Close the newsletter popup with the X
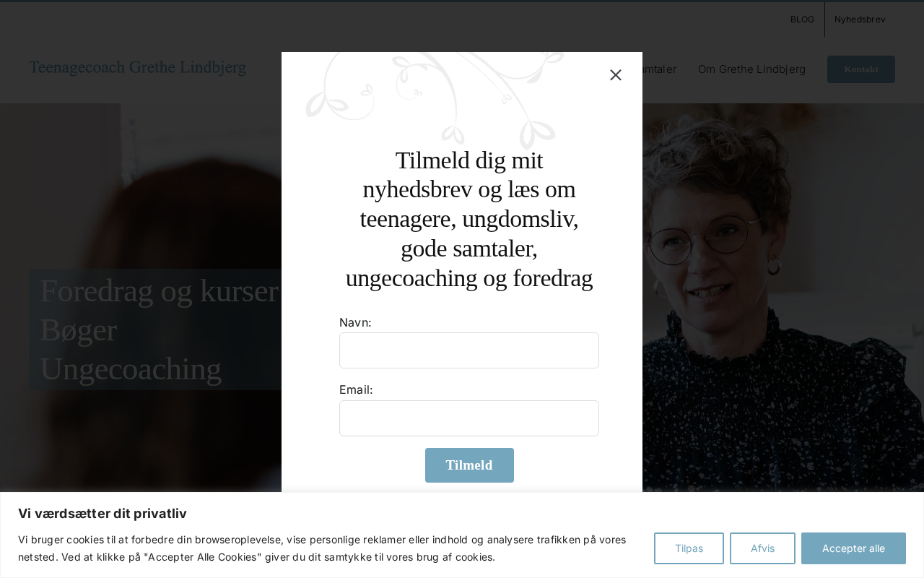The height and width of the screenshot is (578, 924). 615,75
